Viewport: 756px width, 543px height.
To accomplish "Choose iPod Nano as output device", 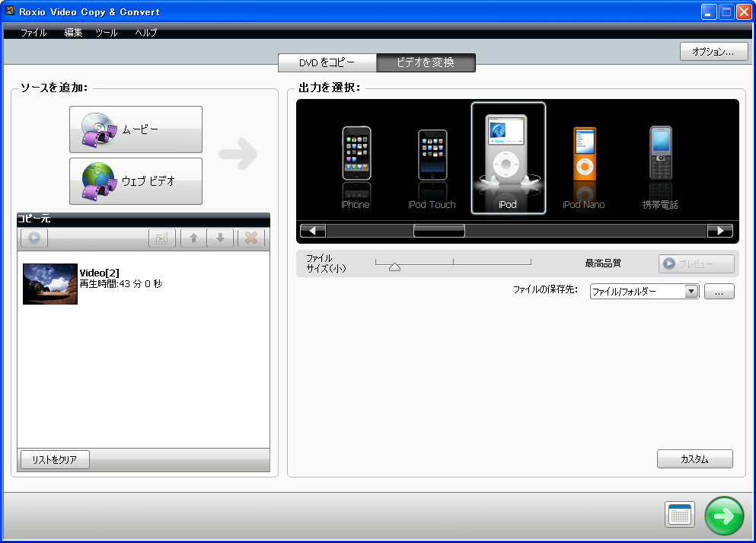I will [x=584, y=168].
